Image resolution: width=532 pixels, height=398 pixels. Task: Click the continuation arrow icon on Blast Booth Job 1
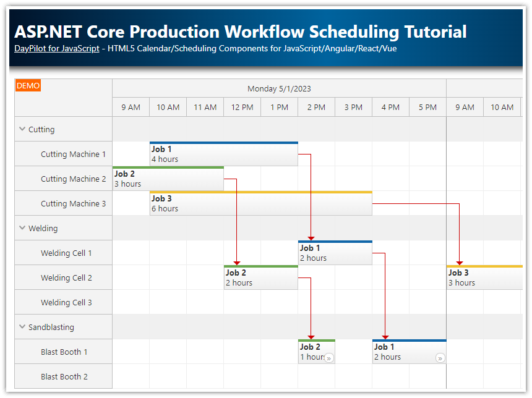[x=440, y=358]
